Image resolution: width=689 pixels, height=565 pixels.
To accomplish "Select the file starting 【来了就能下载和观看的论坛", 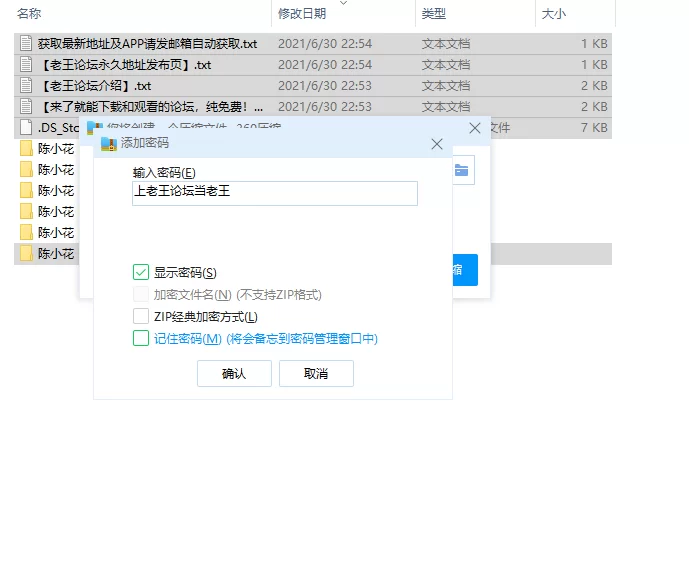I will tap(313, 107).
